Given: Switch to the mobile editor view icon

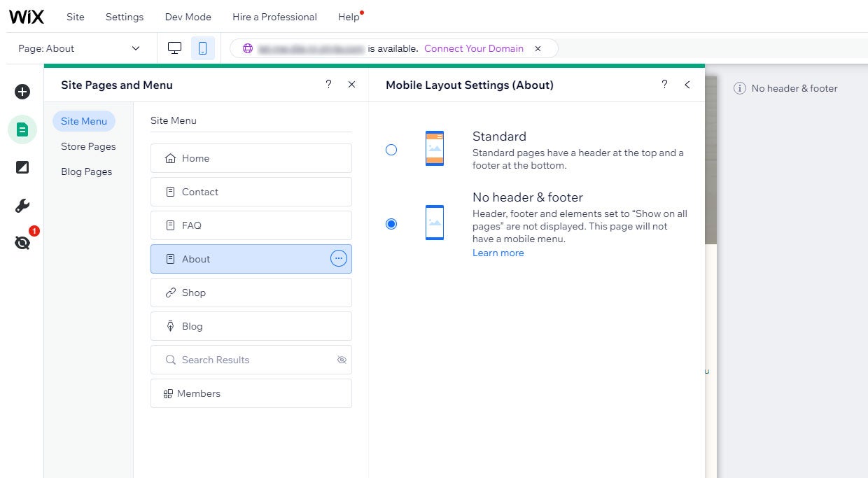Looking at the screenshot, I should [203, 48].
